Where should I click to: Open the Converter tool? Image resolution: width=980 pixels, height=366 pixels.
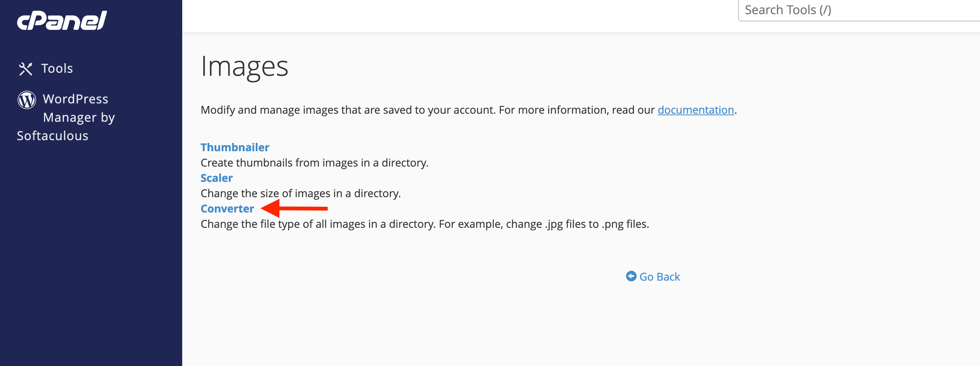[227, 209]
